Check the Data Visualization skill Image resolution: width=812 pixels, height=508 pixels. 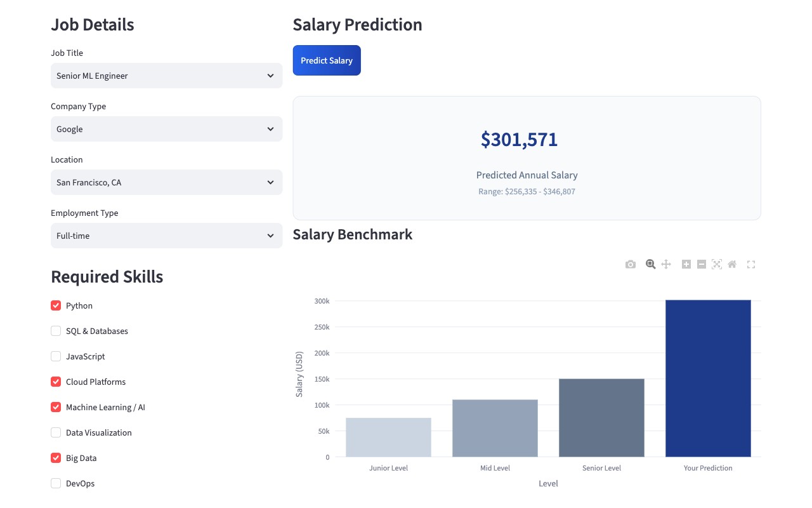tap(56, 432)
